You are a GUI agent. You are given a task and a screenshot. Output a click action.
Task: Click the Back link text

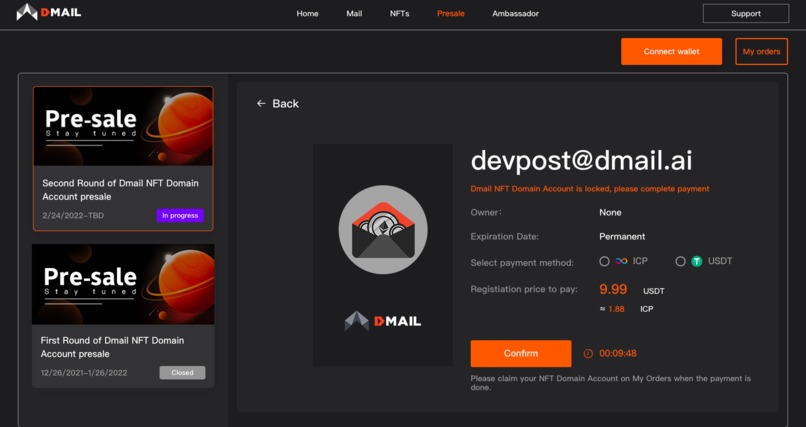point(285,103)
